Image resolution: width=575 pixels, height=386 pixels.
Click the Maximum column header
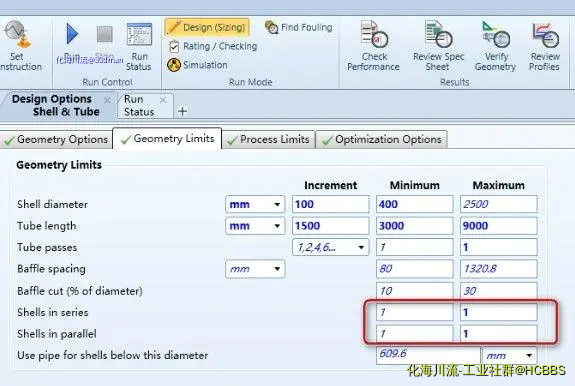pyautogui.click(x=498, y=185)
